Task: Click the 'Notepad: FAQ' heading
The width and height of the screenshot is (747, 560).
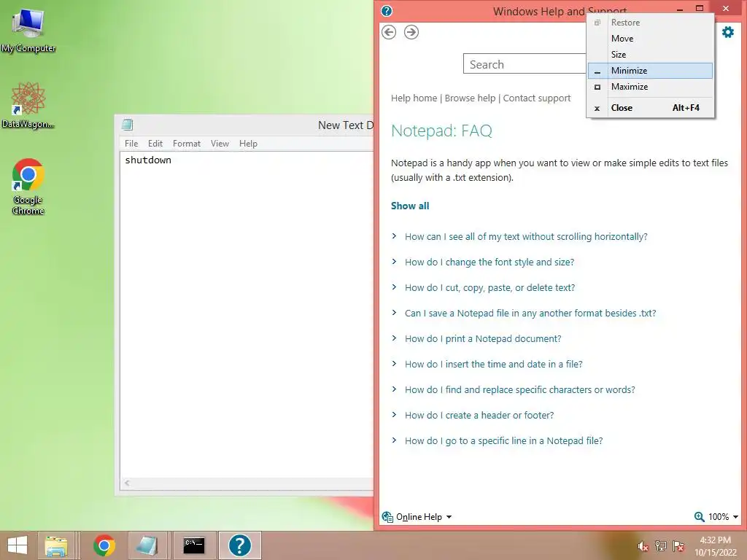Action: [441, 131]
